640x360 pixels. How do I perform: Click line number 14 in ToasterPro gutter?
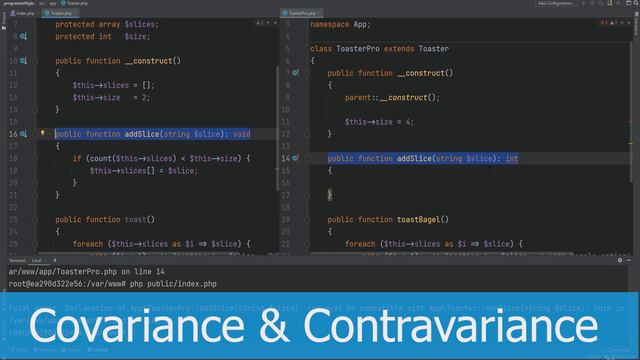(x=285, y=158)
